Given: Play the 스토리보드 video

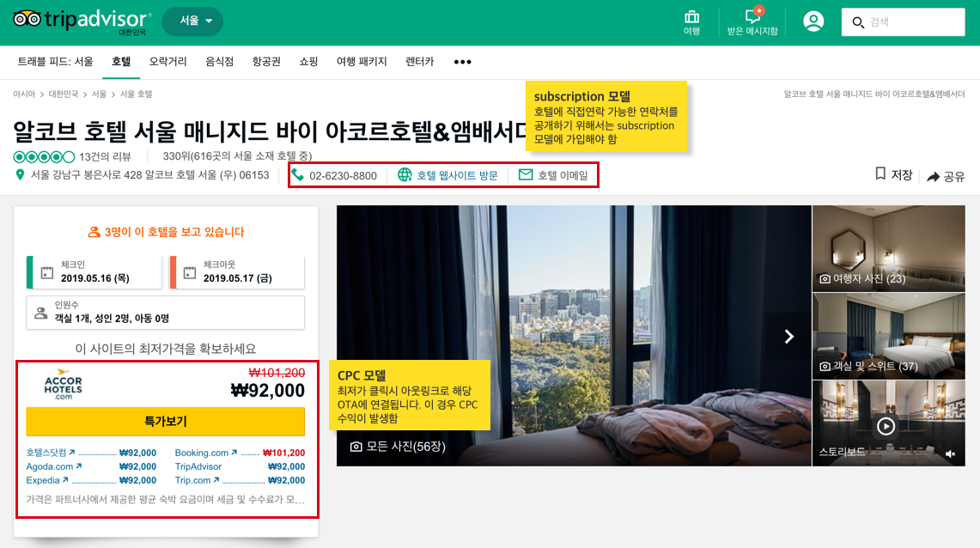Looking at the screenshot, I should point(886,426).
